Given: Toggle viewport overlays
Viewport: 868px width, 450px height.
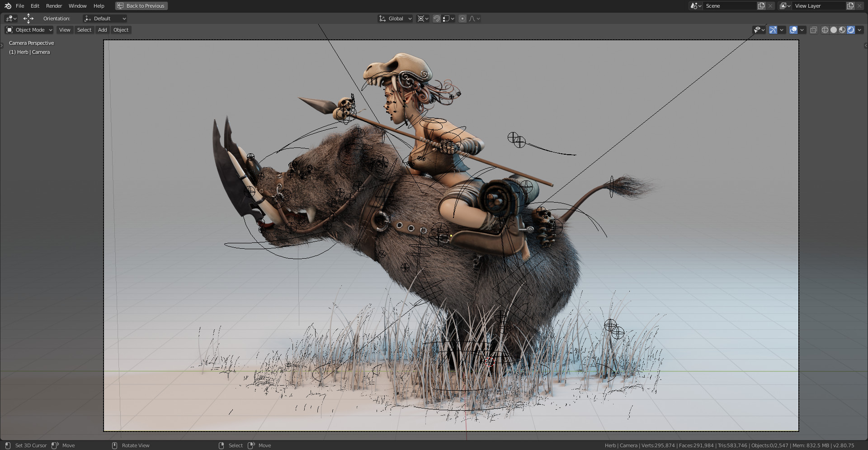Looking at the screenshot, I should coord(793,30).
